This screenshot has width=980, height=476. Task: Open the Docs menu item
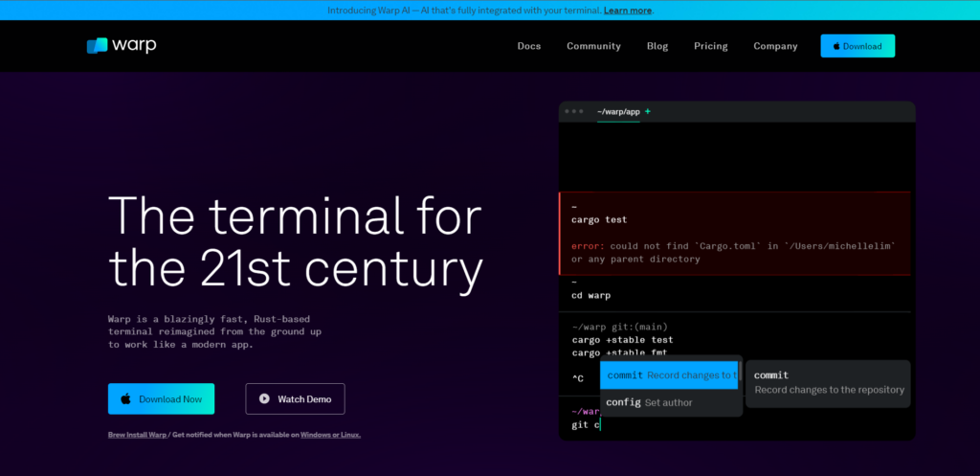click(529, 46)
